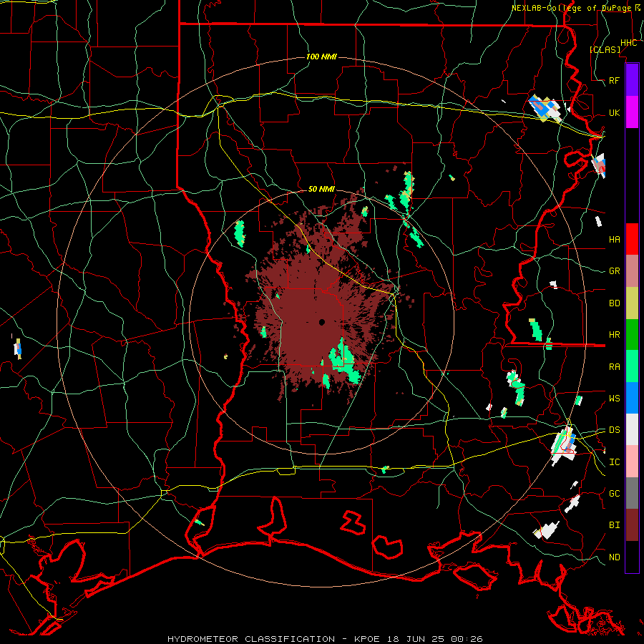Click the black ND no data swatch
644x644 pixels.
tap(632, 557)
